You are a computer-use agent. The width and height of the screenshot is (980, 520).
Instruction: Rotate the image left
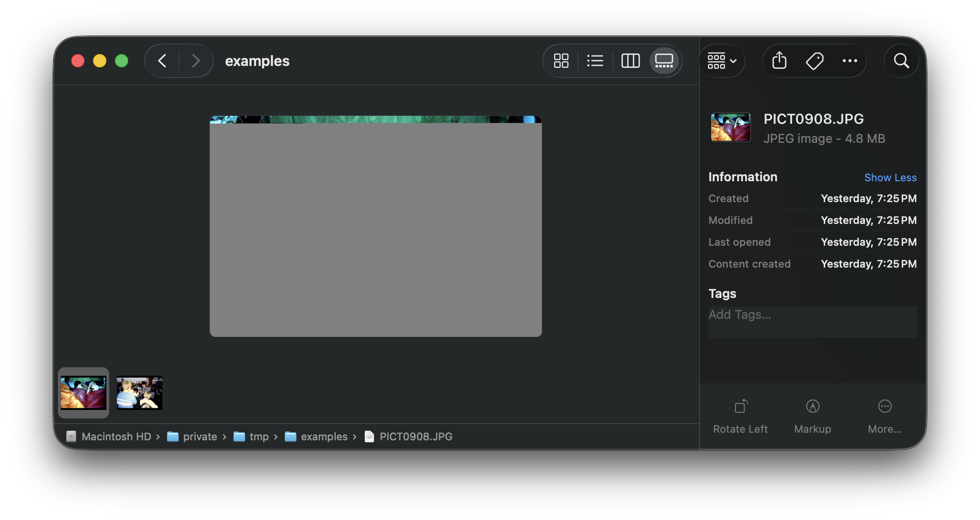pyautogui.click(x=740, y=416)
